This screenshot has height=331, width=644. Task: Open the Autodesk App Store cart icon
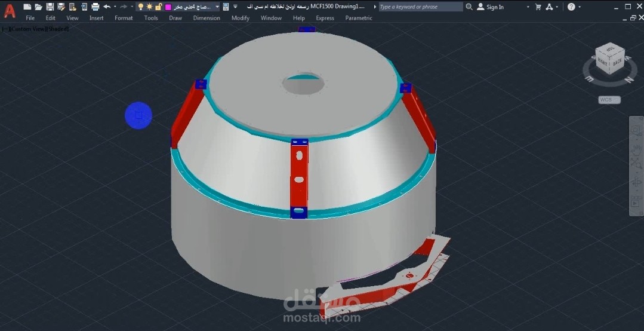click(538, 7)
